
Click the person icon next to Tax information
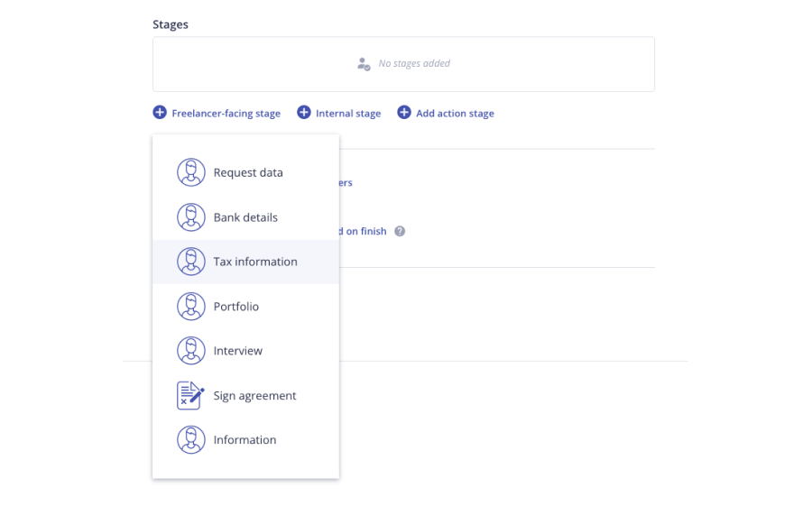tap(191, 262)
